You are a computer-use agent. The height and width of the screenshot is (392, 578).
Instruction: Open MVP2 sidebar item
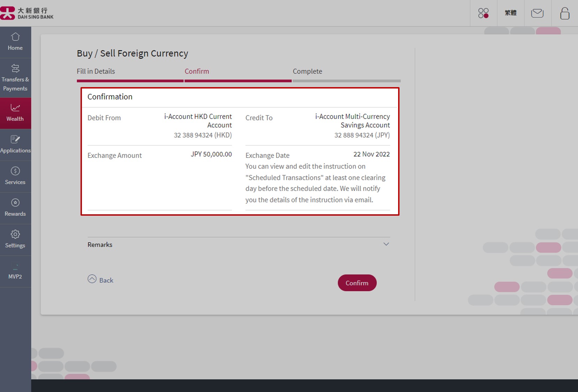pos(15,271)
